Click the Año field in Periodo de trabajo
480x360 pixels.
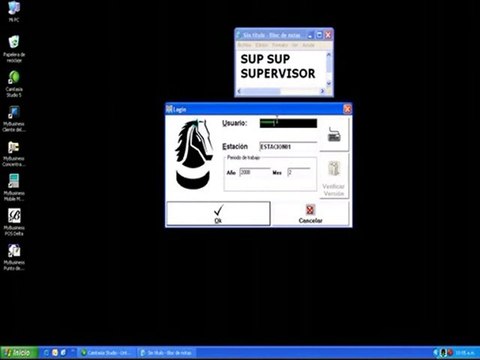(x=255, y=172)
